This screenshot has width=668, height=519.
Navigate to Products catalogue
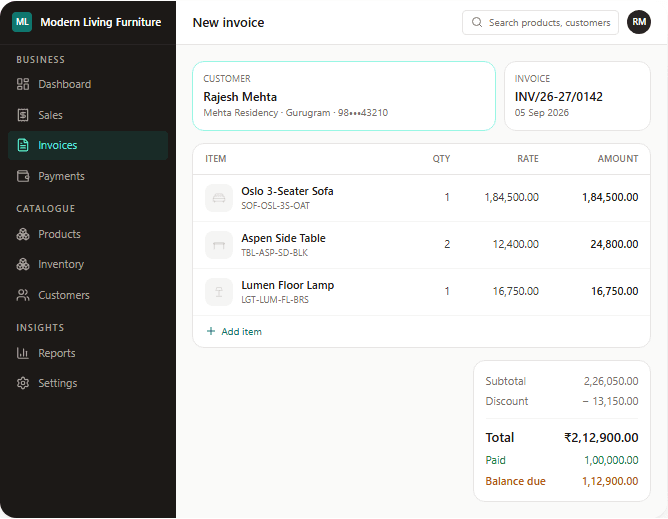point(88,234)
